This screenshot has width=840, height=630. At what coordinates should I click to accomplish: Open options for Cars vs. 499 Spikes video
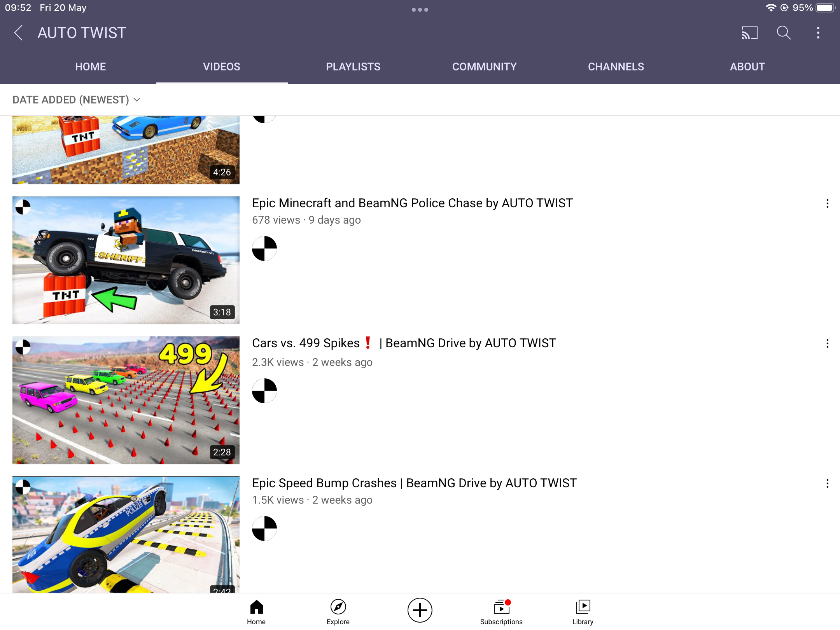click(828, 343)
